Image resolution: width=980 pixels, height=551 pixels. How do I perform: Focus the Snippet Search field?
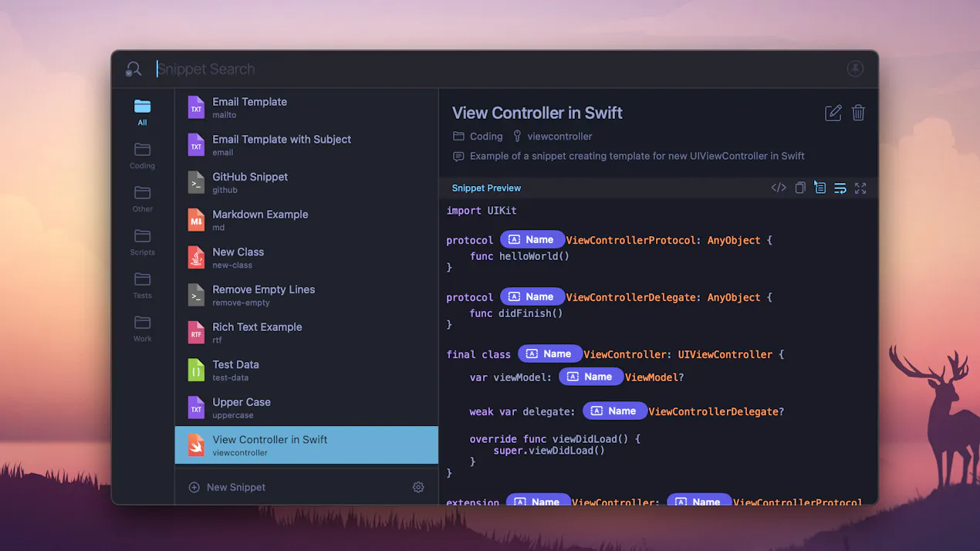(494, 69)
